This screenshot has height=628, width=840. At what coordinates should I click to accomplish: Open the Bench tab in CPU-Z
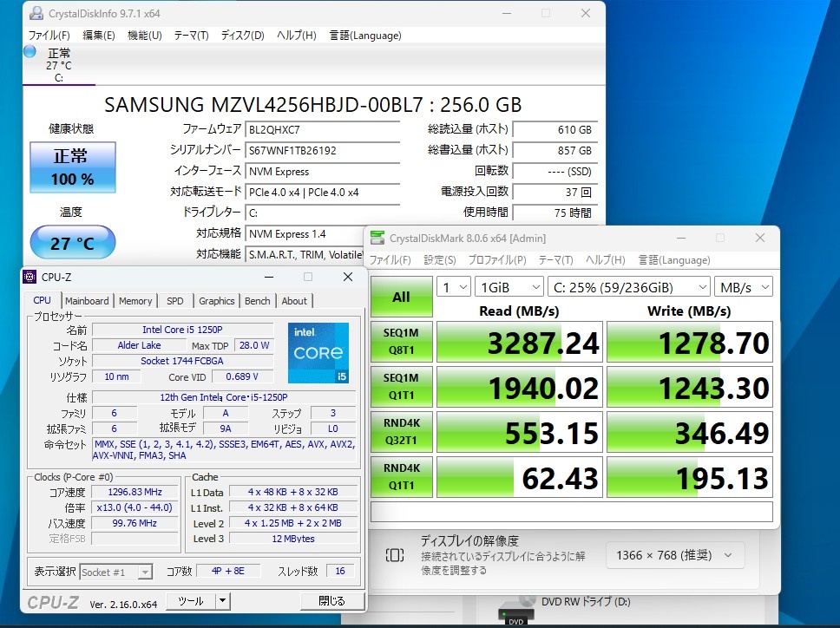tap(257, 301)
